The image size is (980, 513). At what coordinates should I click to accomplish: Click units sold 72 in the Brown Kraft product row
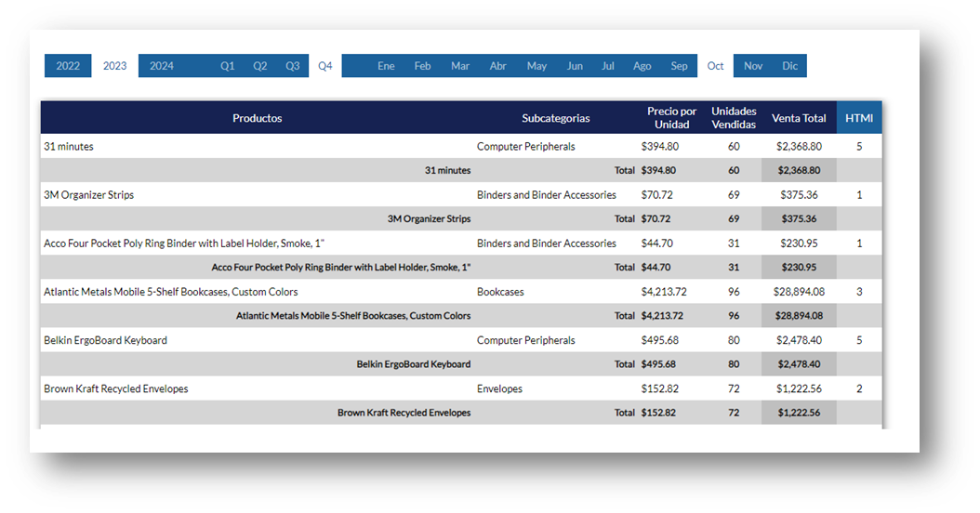coord(734,388)
